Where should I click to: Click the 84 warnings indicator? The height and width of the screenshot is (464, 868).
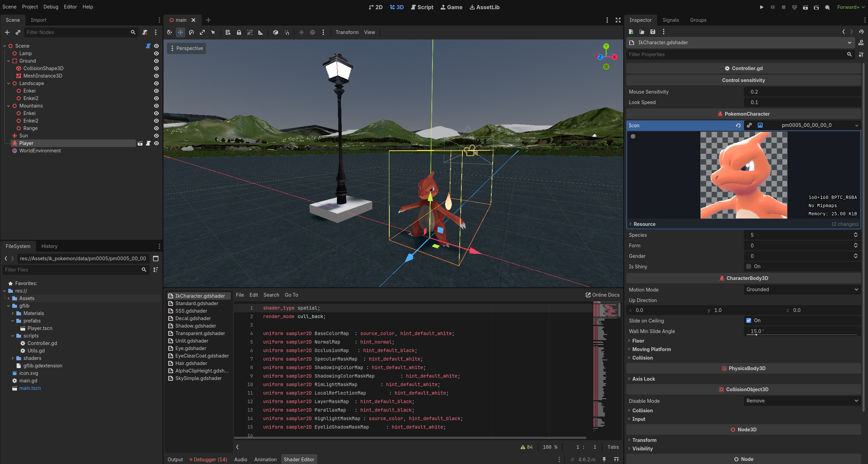[x=526, y=447]
